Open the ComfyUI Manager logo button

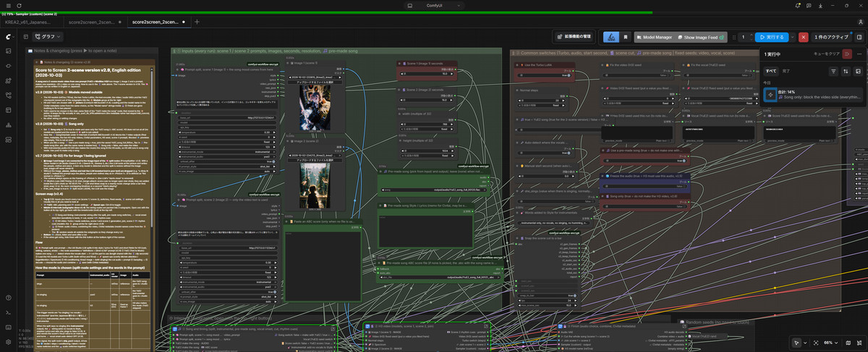(x=611, y=36)
